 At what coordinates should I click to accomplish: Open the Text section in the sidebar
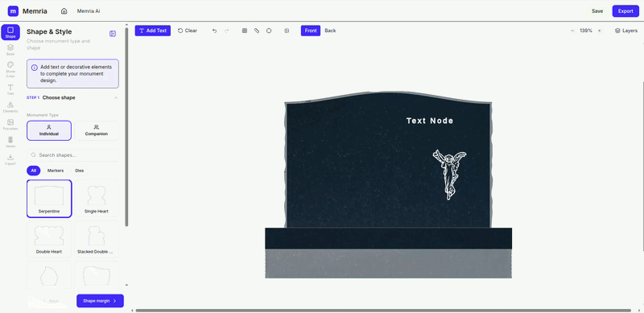coord(10,89)
